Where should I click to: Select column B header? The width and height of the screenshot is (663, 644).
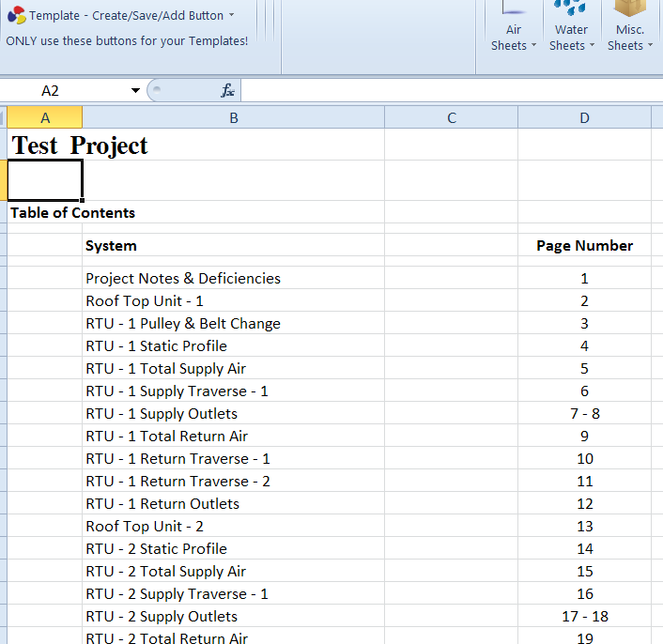pos(233,117)
